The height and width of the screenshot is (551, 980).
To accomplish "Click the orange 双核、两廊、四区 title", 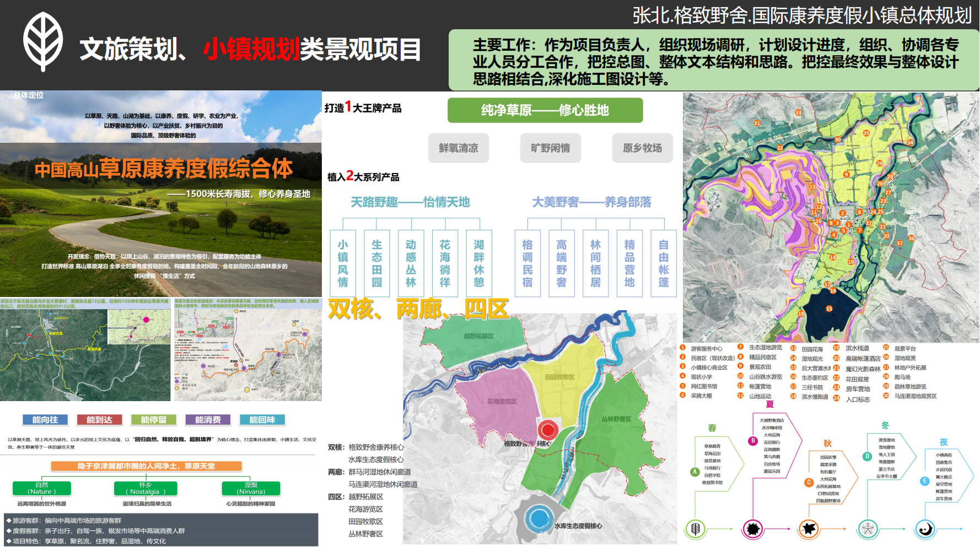I will [419, 309].
